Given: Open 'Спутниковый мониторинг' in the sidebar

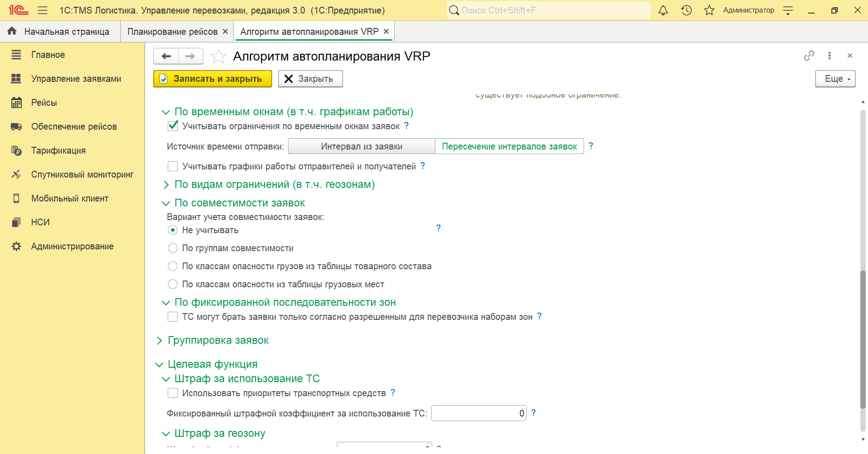Looking at the screenshot, I should [x=82, y=174].
